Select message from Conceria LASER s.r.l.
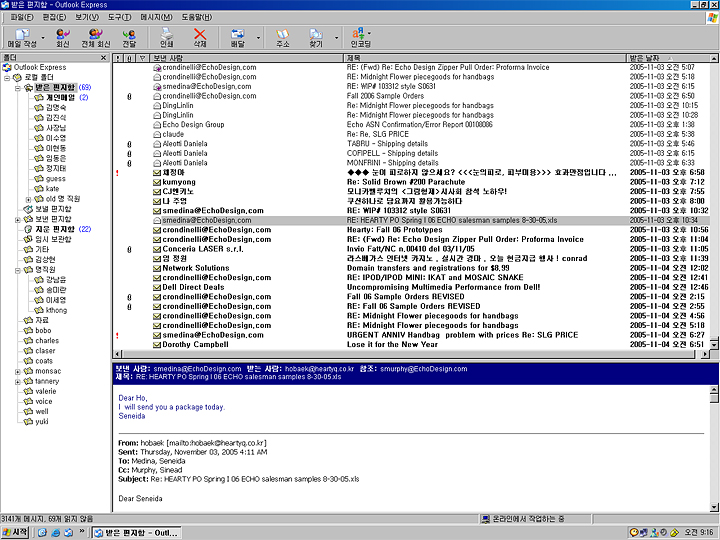 pyautogui.click(x=411, y=249)
